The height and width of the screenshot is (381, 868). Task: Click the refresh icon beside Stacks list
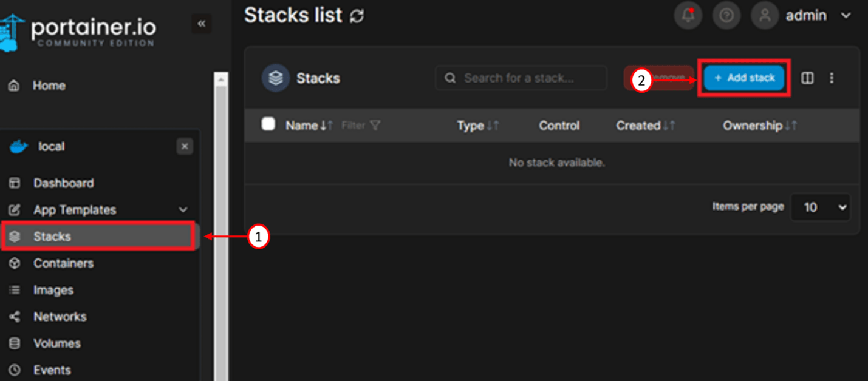pyautogui.click(x=357, y=16)
